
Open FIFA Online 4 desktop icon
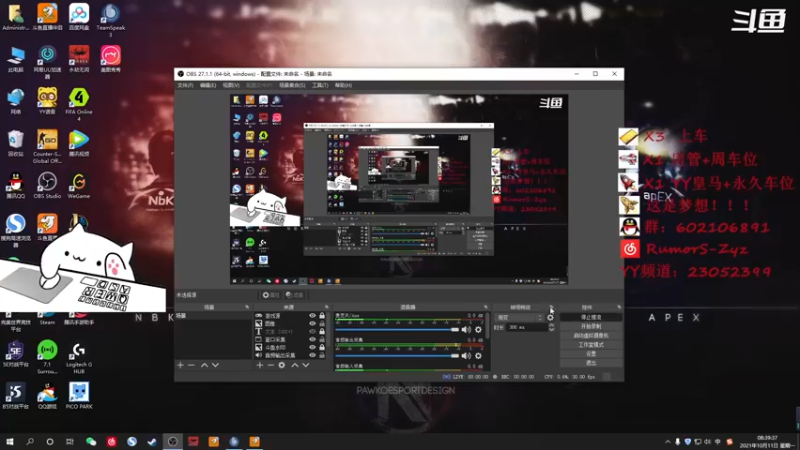tap(79, 104)
